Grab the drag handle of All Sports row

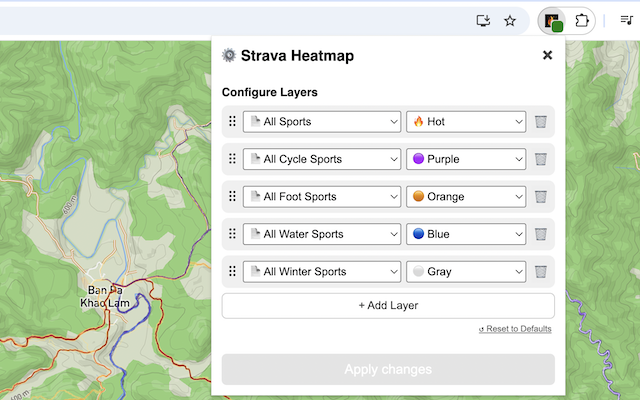click(232, 121)
